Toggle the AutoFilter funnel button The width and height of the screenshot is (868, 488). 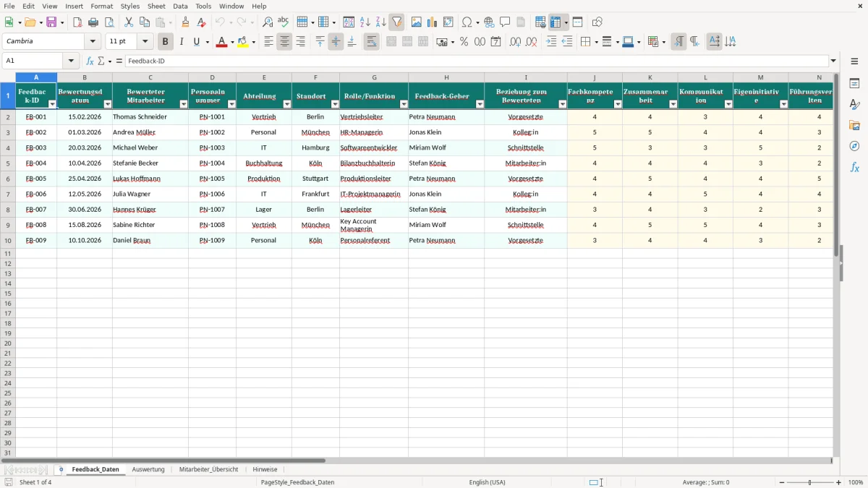coord(396,22)
